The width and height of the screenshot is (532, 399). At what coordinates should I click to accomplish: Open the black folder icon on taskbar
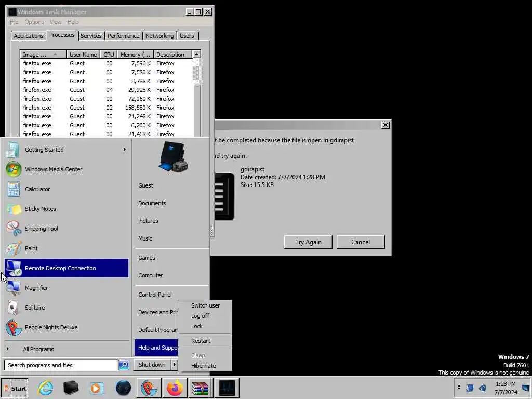pyautogui.click(x=71, y=388)
